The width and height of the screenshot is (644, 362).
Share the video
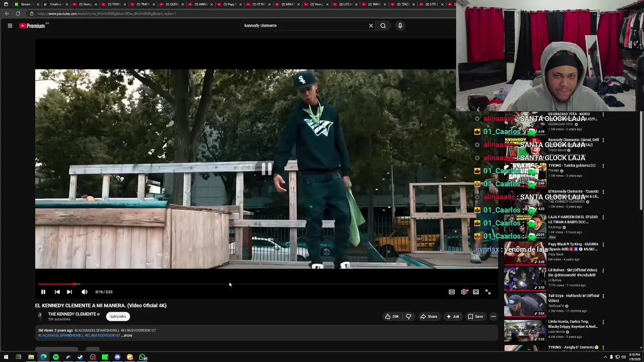429,316
